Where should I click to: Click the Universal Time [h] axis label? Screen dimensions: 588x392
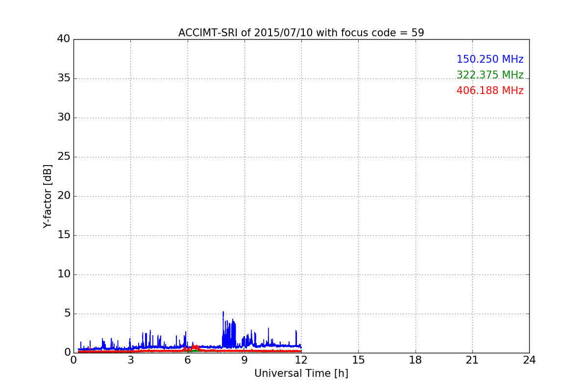pos(301,373)
